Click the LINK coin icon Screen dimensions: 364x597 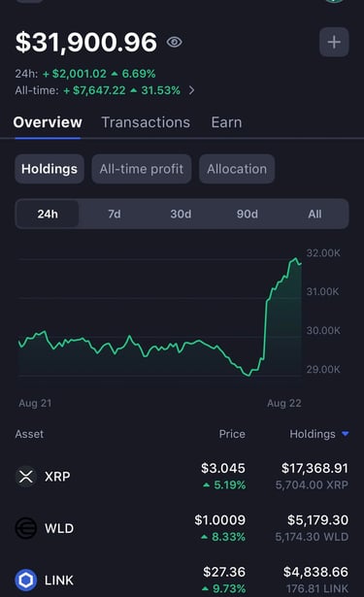(x=26, y=580)
